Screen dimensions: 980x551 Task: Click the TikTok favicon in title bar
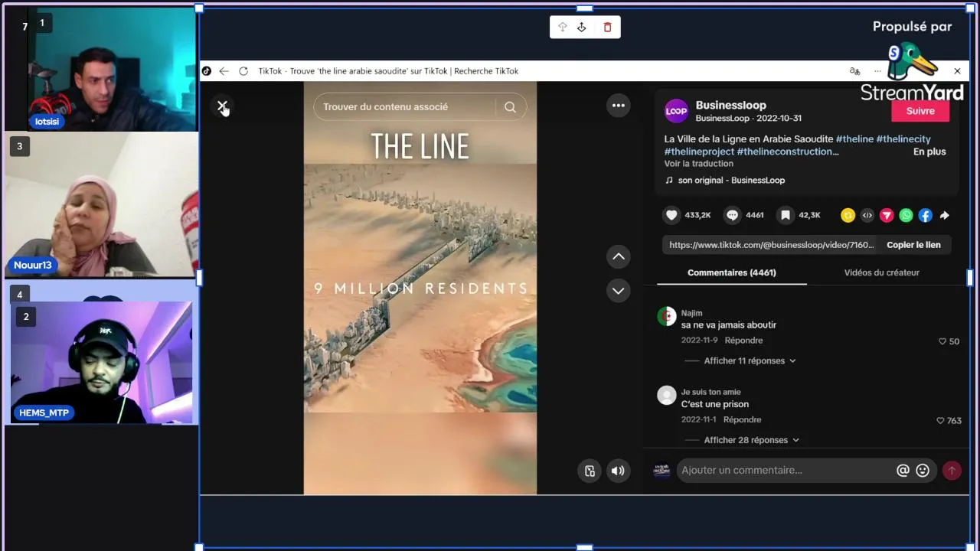click(x=206, y=71)
